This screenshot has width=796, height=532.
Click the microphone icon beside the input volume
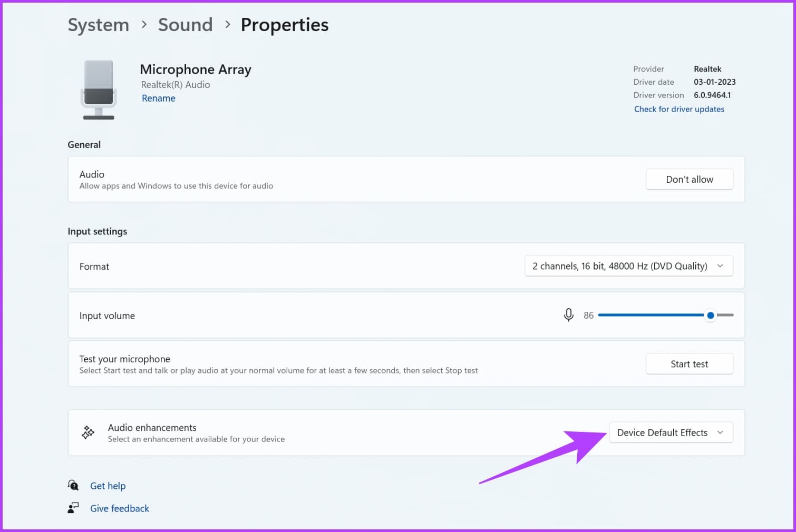point(568,315)
